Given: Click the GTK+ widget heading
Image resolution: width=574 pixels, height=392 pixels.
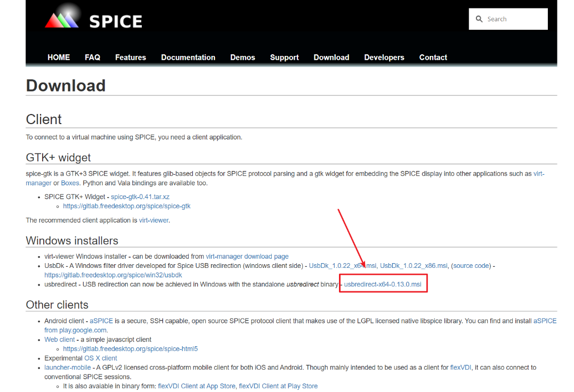Looking at the screenshot, I should [58, 158].
